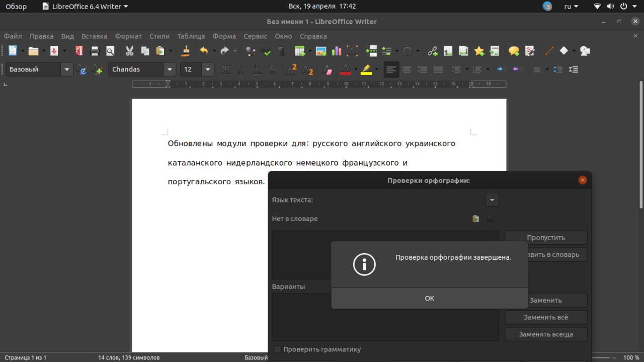Viewport: 644px width, 362px height.
Task: Insert a comment with the speech bubble icon
Action: click(x=514, y=51)
